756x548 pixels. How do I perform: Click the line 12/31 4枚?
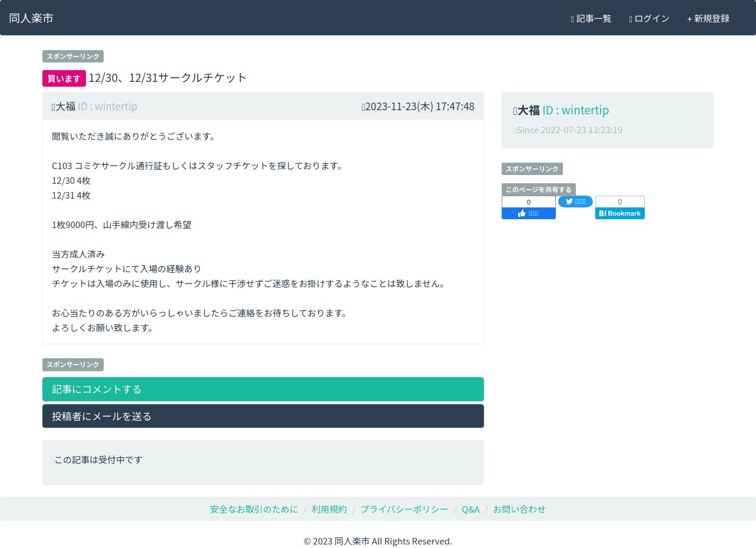pyautogui.click(x=71, y=195)
